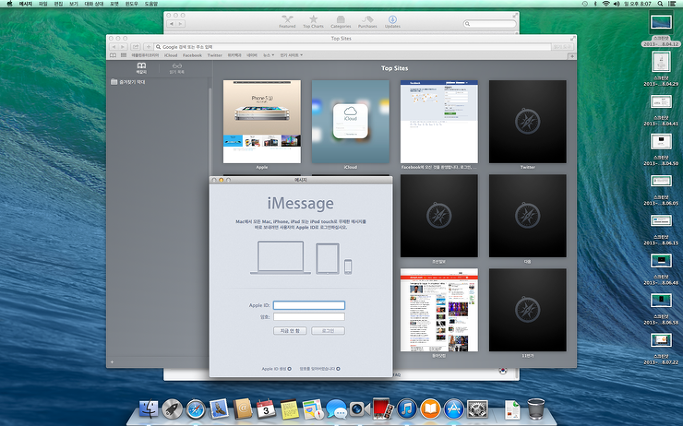Open the Trash in the dock
683x426 pixels.
[536, 409]
